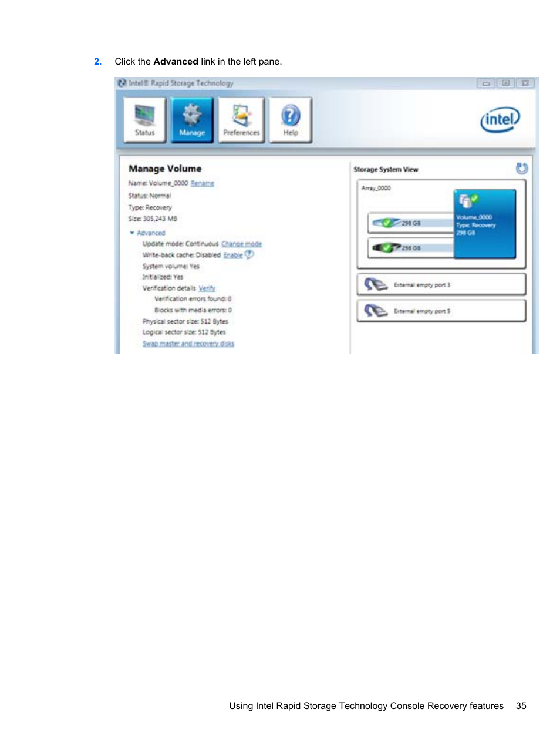
Task: Click 'Logical sector size: 512 Bytes' text
Action: click(x=184, y=332)
